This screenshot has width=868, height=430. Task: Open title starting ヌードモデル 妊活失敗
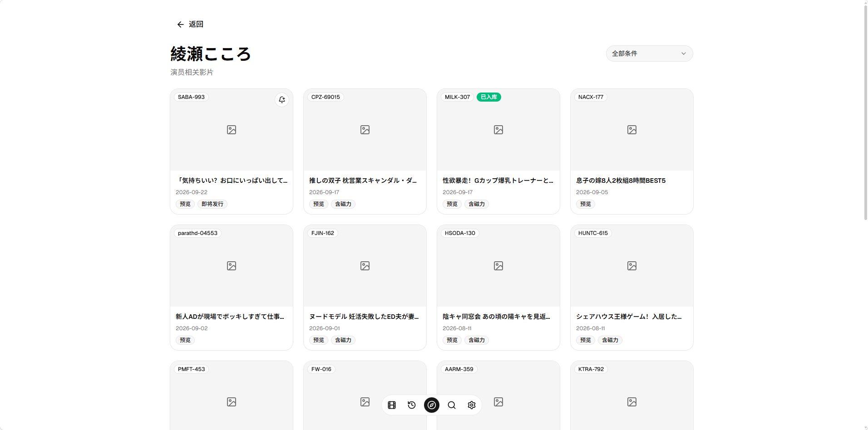(364, 317)
